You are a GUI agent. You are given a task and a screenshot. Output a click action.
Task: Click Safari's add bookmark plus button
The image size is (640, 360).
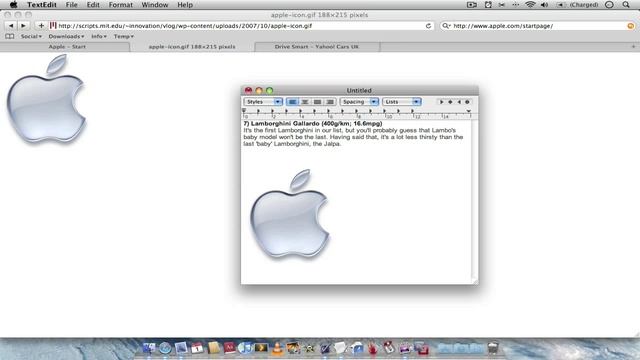click(x=41, y=26)
